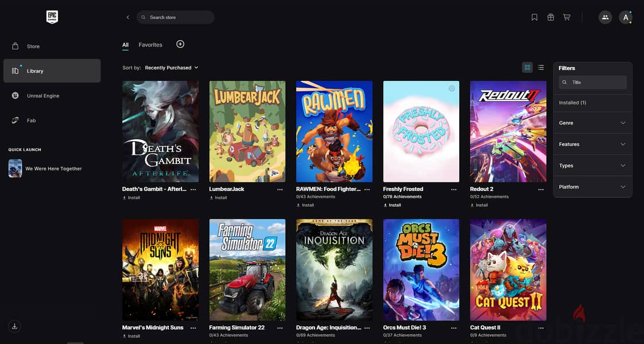Install Redout 2
This screenshot has height=344, width=644.
(x=479, y=205)
